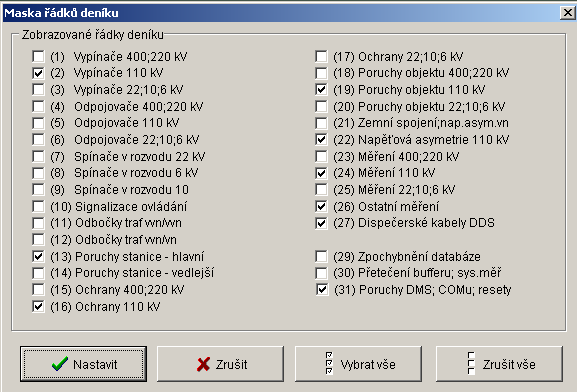Enable (6) Odpojovače 22;10;6 kV
Image resolution: width=577 pixels, height=392 pixels.
[38, 140]
